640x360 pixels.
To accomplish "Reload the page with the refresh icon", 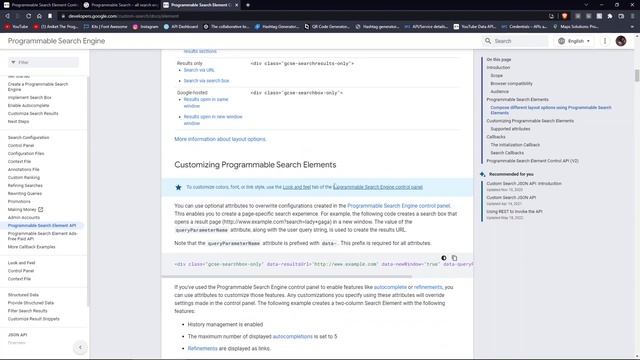I will 29,16.
